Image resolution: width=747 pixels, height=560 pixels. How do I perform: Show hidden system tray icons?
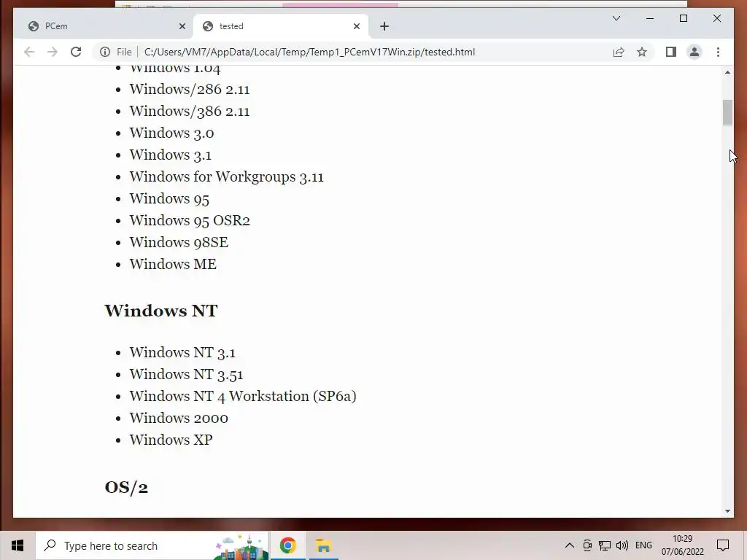click(569, 545)
